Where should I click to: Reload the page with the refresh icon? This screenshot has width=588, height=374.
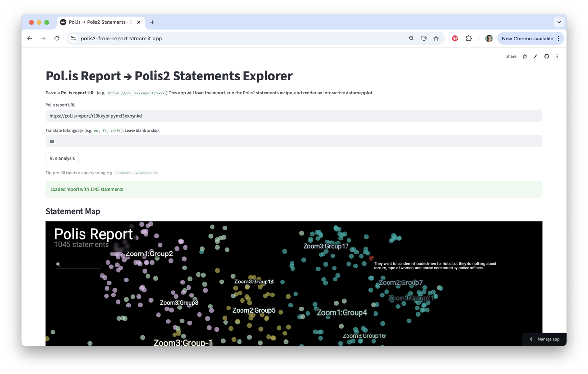point(57,39)
